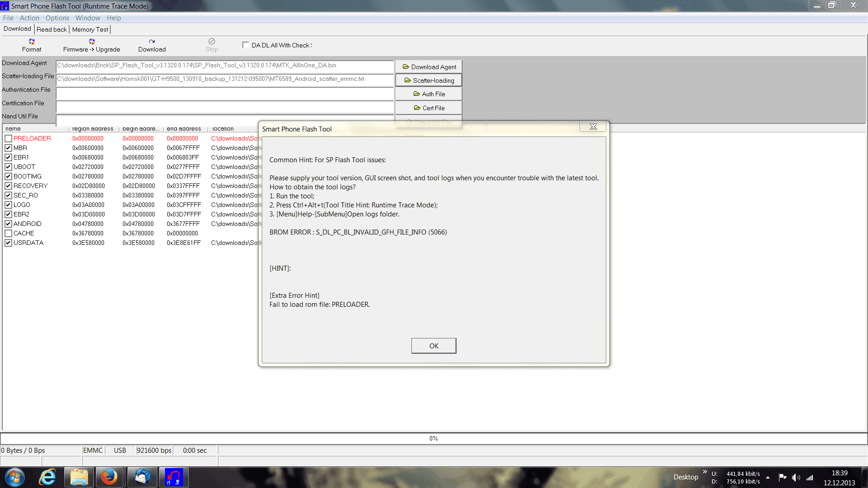Open Internet Explorer from taskbar
The width and height of the screenshot is (868, 488).
click(x=47, y=477)
